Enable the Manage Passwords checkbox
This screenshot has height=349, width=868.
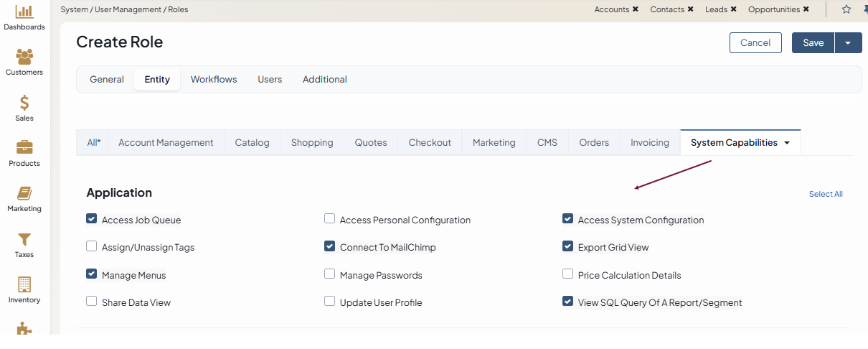[330, 274]
